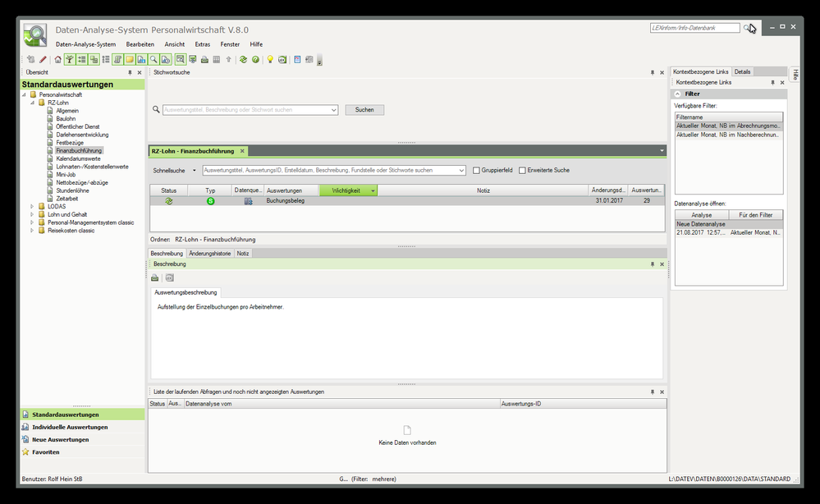Select the Kalendariumswerte tree item
The image size is (820, 504).
79,159
